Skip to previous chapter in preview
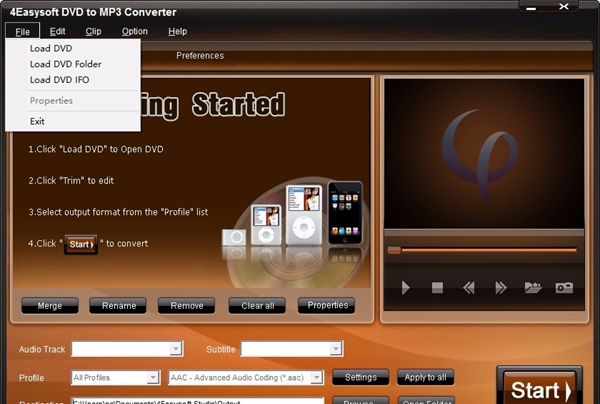Image resolution: width=600 pixels, height=404 pixels. click(x=469, y=287)
